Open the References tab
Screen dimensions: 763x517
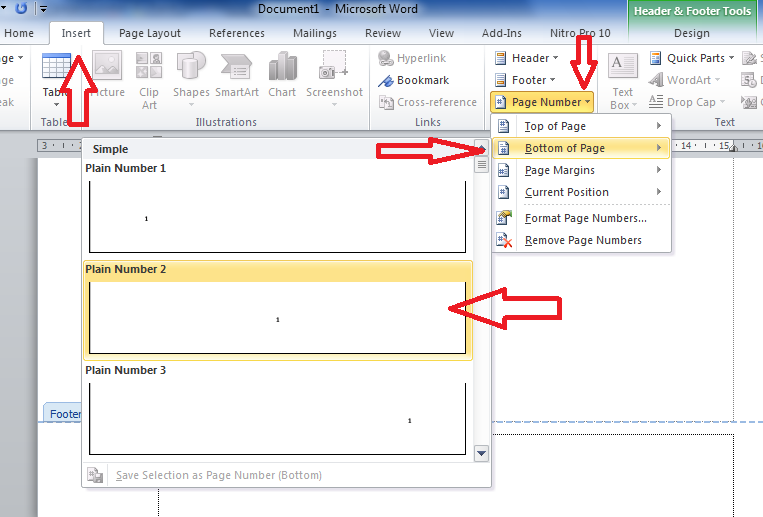236,33
